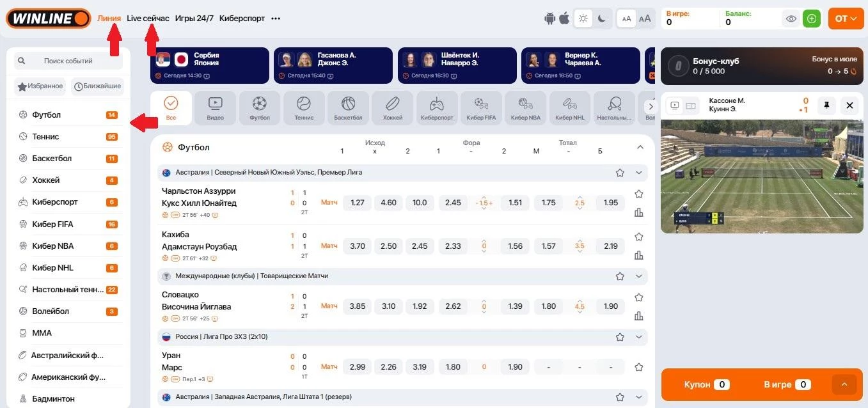
Task: Favorite Международные Товарищеские Матчи league star
Action: [620, 276]
